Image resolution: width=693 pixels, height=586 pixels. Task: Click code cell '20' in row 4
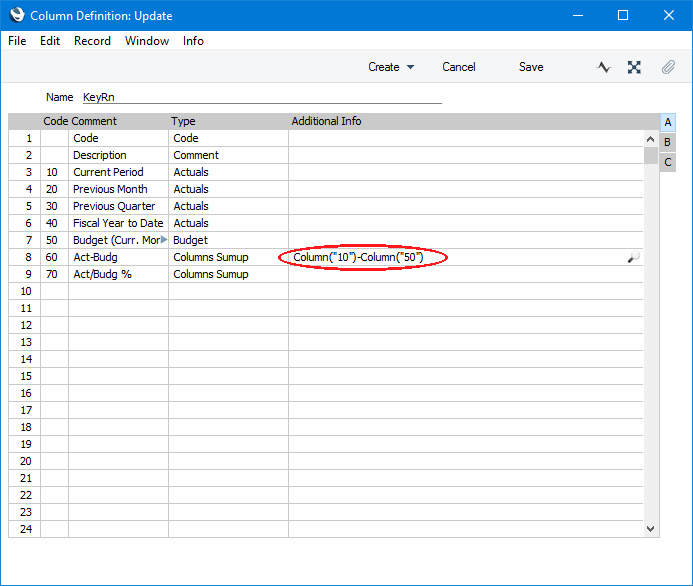[54, 189]
